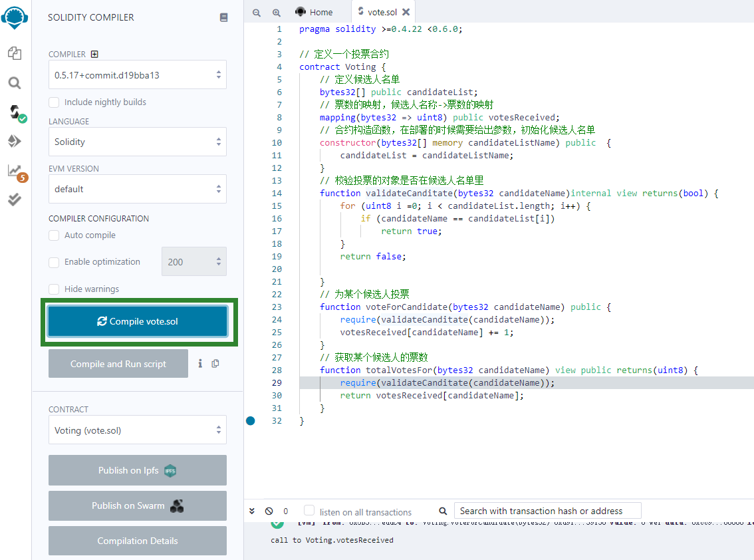Click the green success check in terminal
The width and height of the screenshot is (754, 560).
(x=277, y=524)
